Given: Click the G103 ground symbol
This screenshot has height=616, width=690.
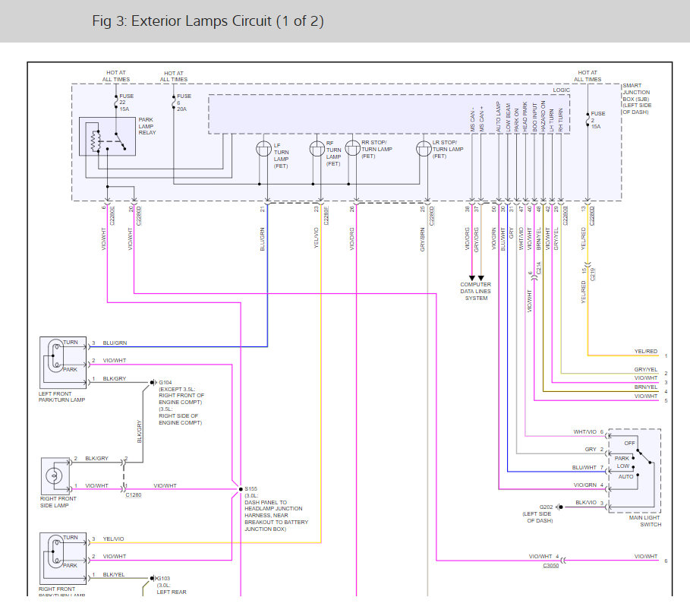Looking at the screenshot, I should click(153, 578).
